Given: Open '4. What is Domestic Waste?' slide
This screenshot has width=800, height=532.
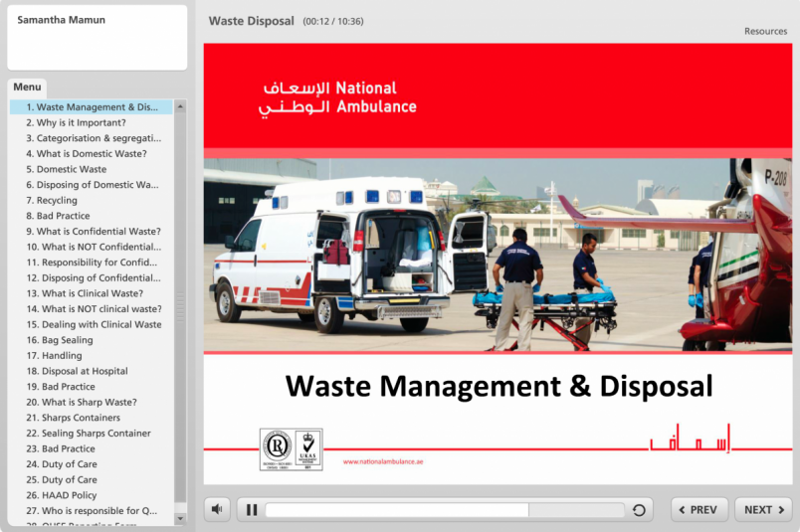Looking at the screenshot, I should [87, 153].
